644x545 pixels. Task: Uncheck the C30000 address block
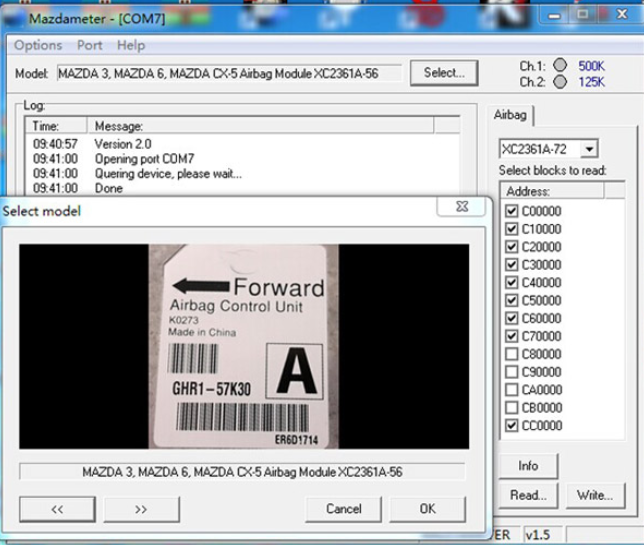pos(511,264)
